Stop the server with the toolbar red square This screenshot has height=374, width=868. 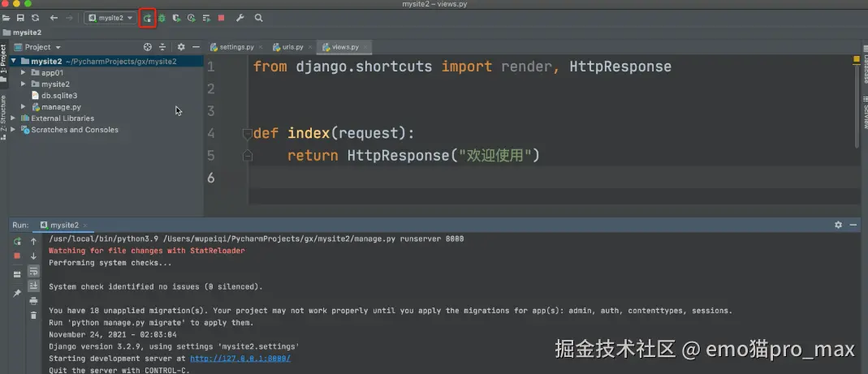pyautogui.click(x=222, y=19)
